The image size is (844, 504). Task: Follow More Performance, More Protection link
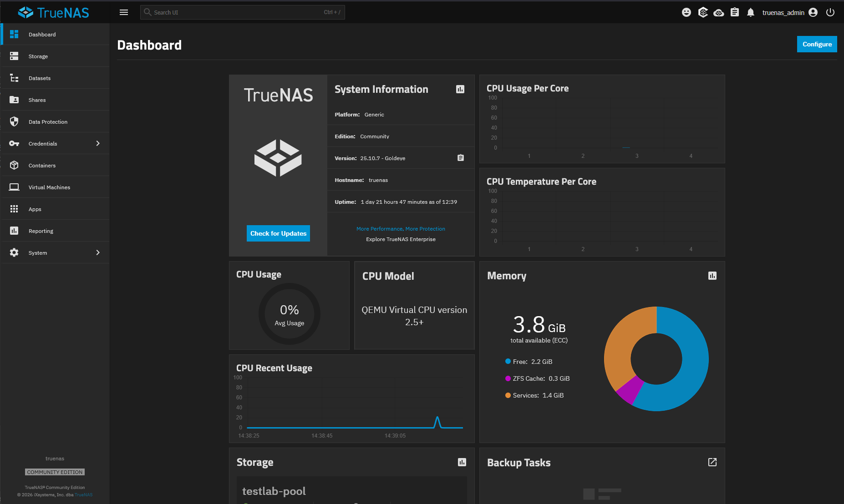(401, 229)
